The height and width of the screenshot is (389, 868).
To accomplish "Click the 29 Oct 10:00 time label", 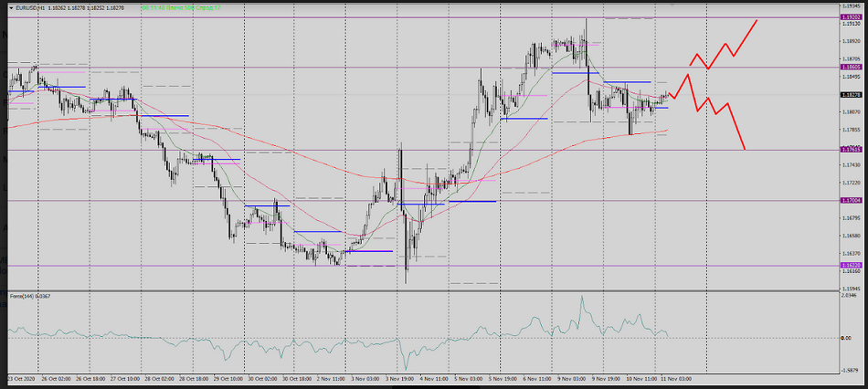I will tap(229, 378).
